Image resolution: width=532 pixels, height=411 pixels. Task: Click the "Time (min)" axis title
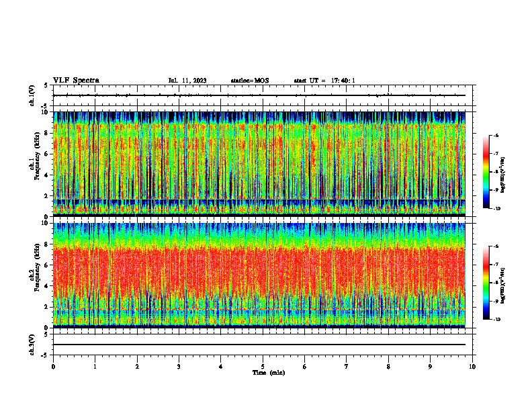point(269,373)
